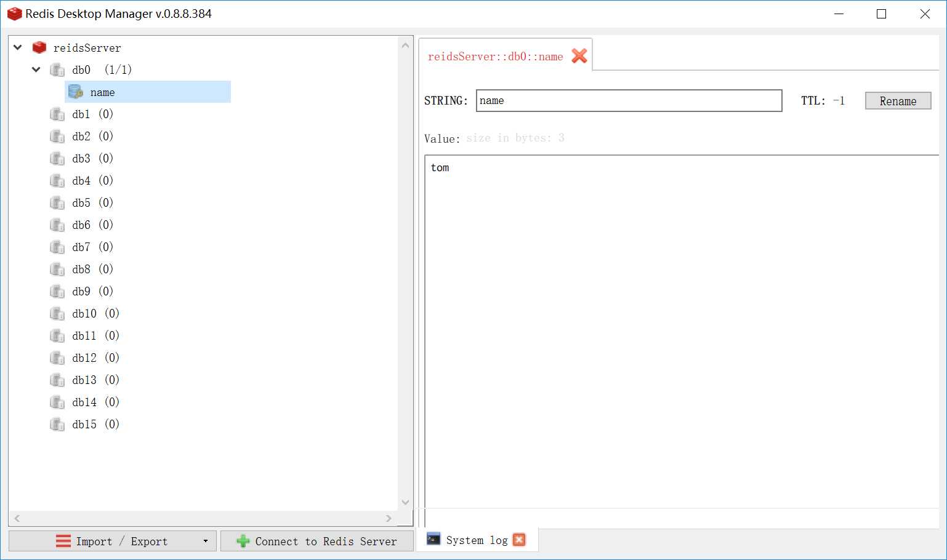Click the db7 database icon
Screen dimensions: 947x560
57,247
